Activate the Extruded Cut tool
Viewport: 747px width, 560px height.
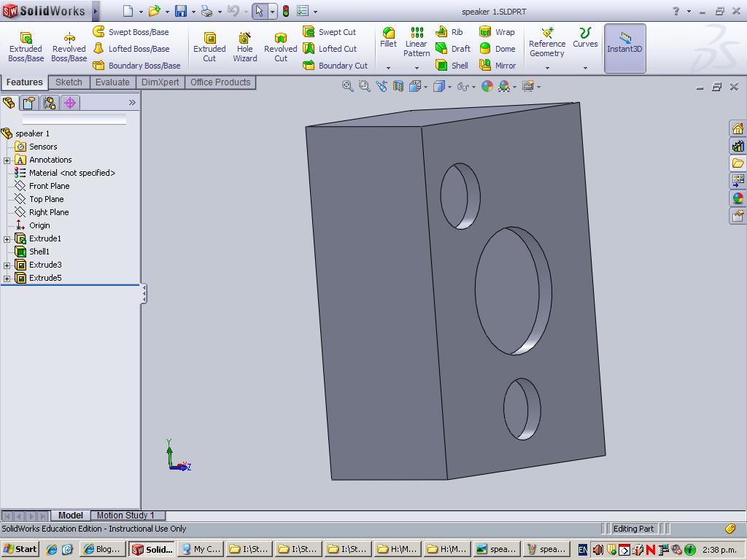click(x=209, y=47)
